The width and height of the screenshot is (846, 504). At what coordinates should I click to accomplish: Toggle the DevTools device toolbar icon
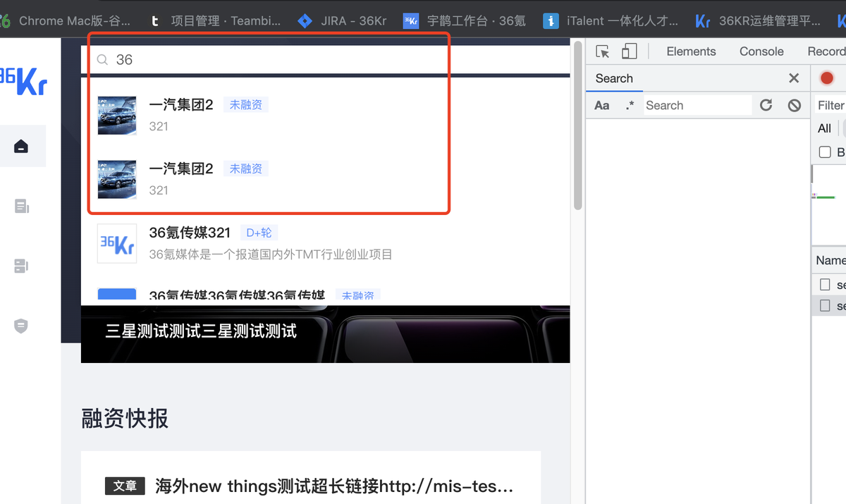629,51
